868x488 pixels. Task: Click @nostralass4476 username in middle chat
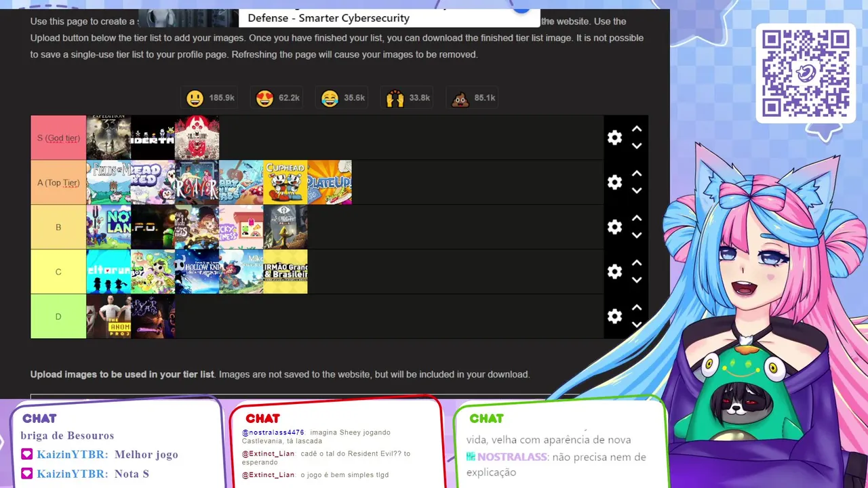click(273, 432)
